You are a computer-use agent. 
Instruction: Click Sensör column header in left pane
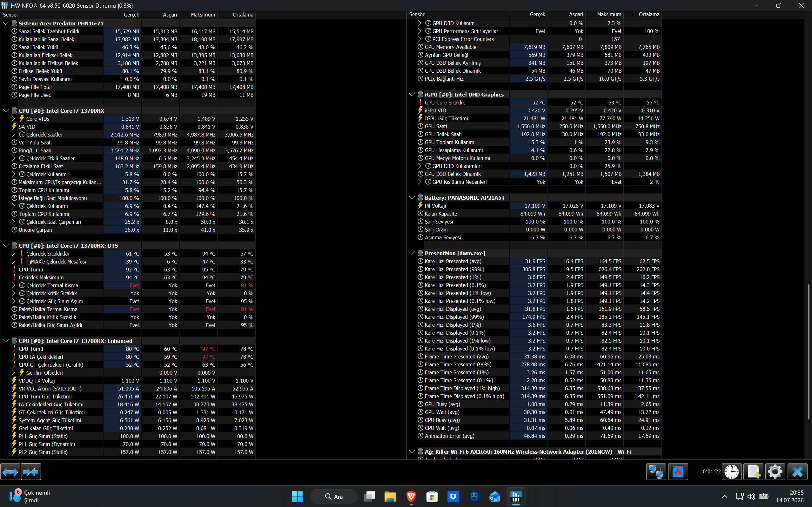(x=51, y=15)
